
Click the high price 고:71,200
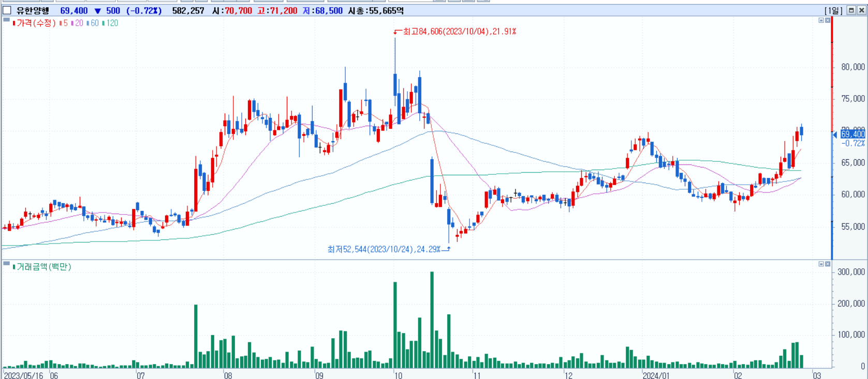click(277, 10)
